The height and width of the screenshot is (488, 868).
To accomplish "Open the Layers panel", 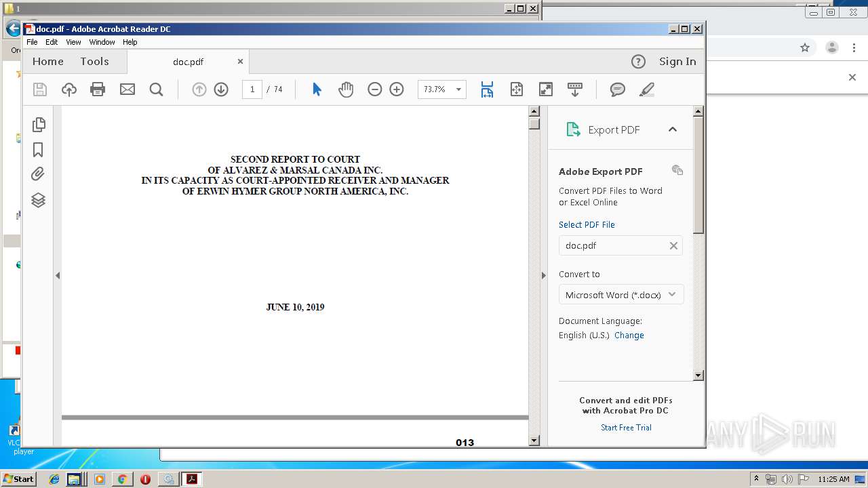I will coord(39,200).
